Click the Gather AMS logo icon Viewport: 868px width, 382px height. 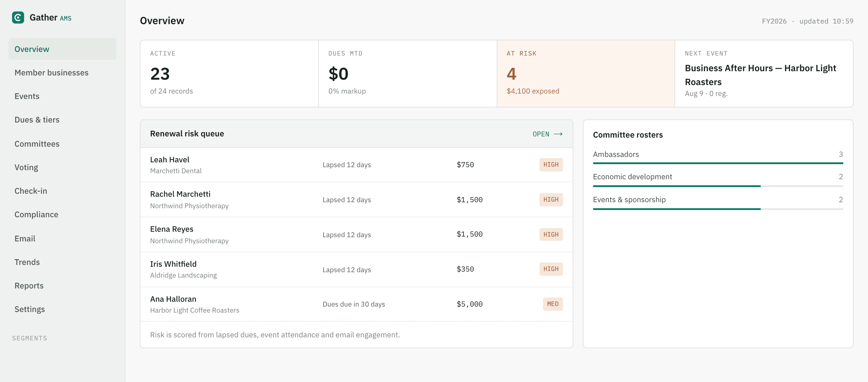[x=18, y=18]
